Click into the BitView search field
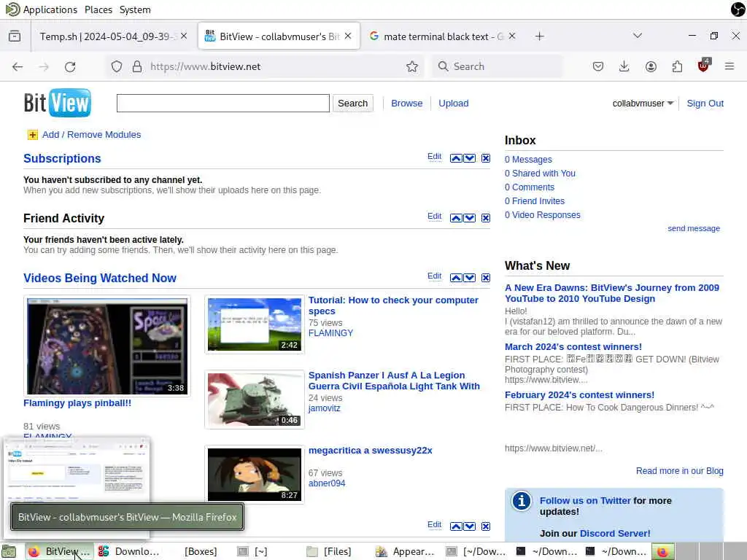Screen dimensions: 747x560 tap(223, 104)
